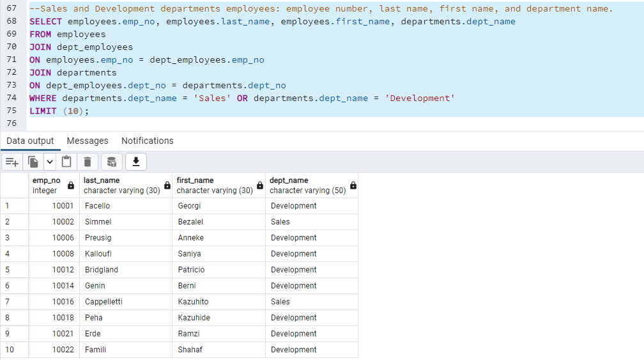Click the cell containing Ramzi
This screenshot has height=360, width=644.
(219, 334)
